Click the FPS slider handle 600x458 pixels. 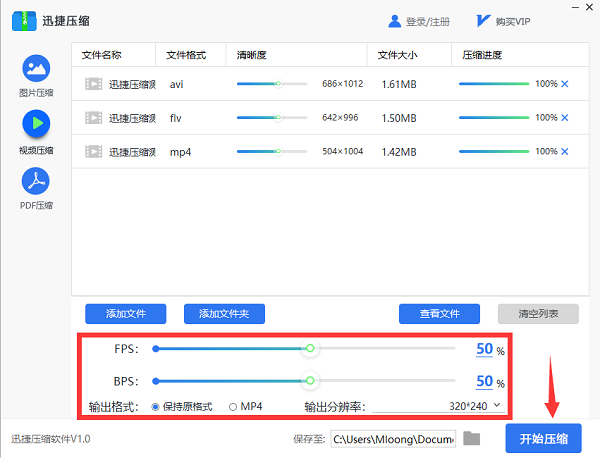(310, 349)
